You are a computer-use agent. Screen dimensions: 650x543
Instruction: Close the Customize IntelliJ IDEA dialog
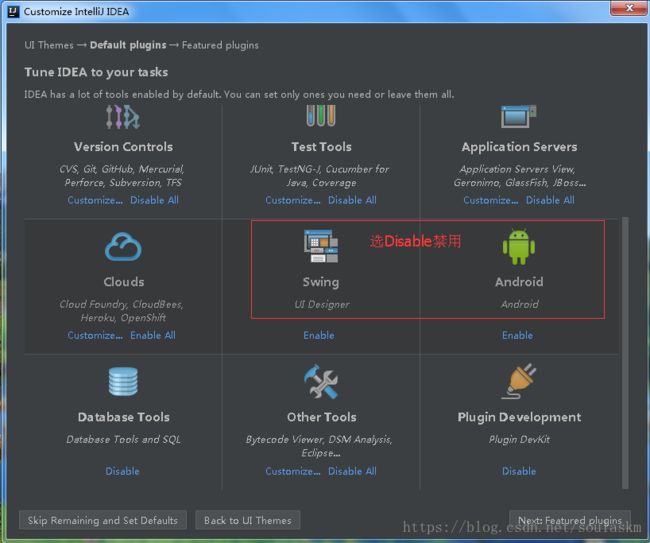pyautogui.click(x=629, y=8)
